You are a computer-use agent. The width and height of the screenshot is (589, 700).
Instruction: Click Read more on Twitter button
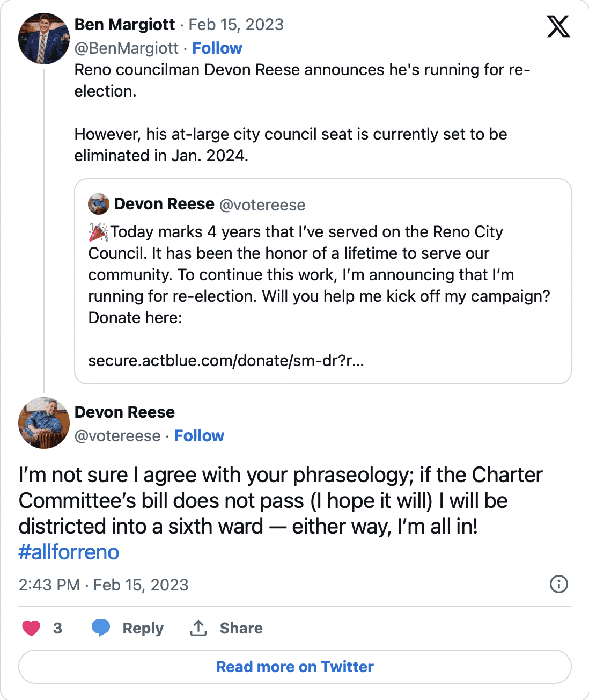295,667
